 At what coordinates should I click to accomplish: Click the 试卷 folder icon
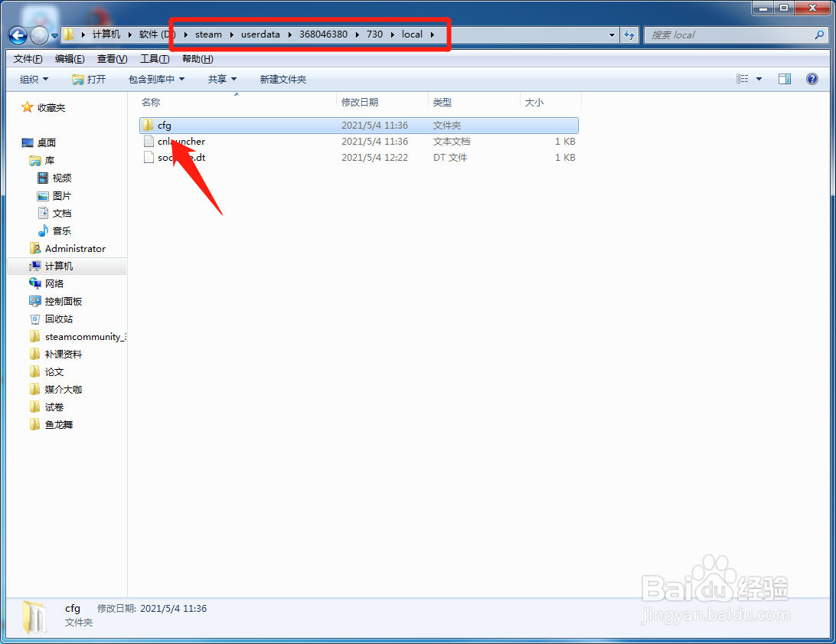click(x=34, y=407)
